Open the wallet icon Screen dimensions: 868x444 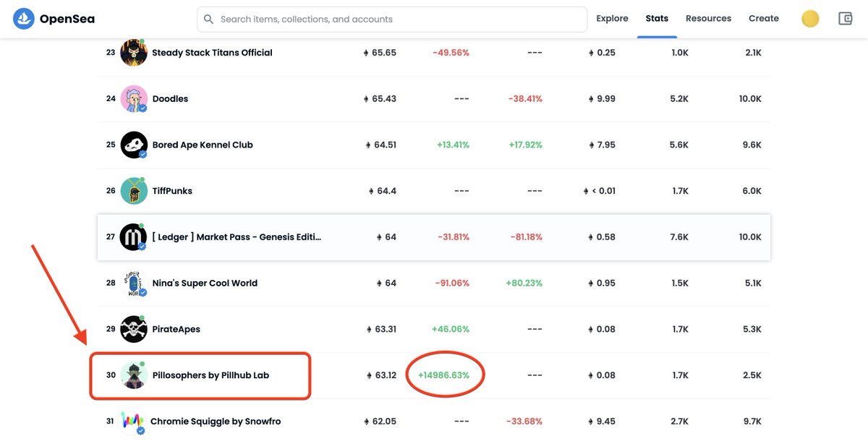[845, 19]
